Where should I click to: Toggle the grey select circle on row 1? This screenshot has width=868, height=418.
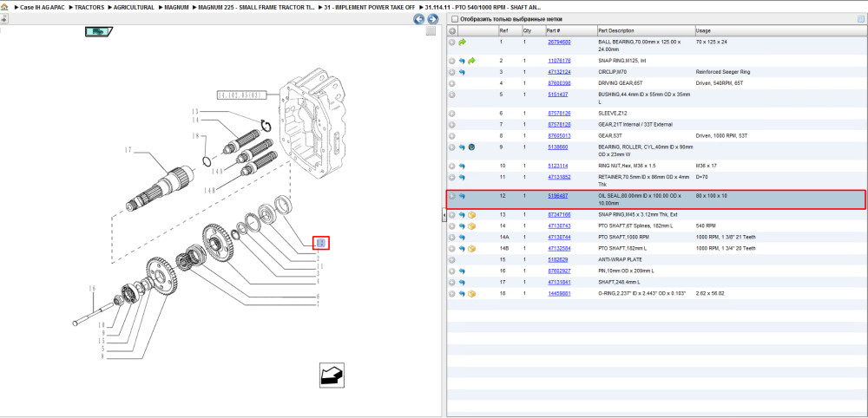[x=452, y=42]
